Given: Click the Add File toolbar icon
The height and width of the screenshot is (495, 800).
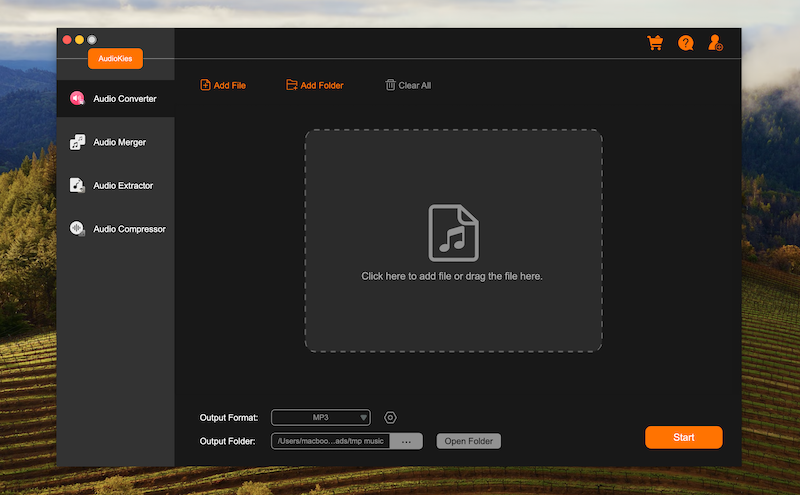Looking at the screenshot, I should (x=205, y=86).
